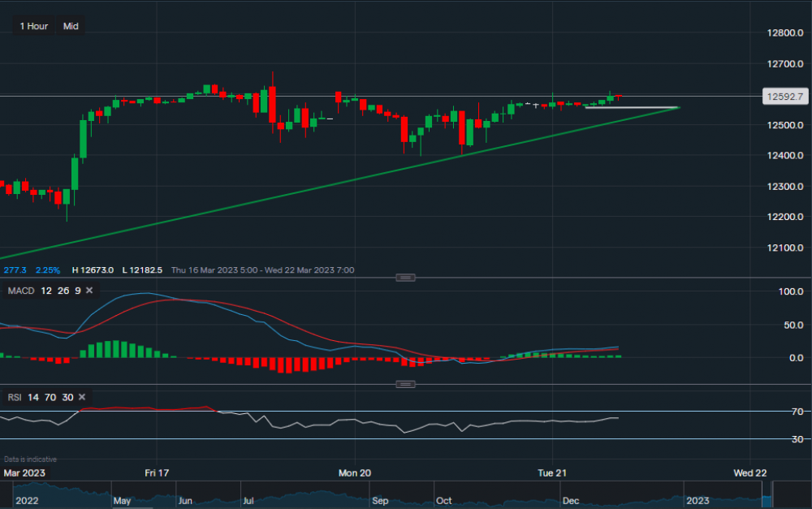Screen dimensions: 812x509
Task: Remove the MACD indicator via its X icon
Action: pyautogui.click(x=89, y=290)
